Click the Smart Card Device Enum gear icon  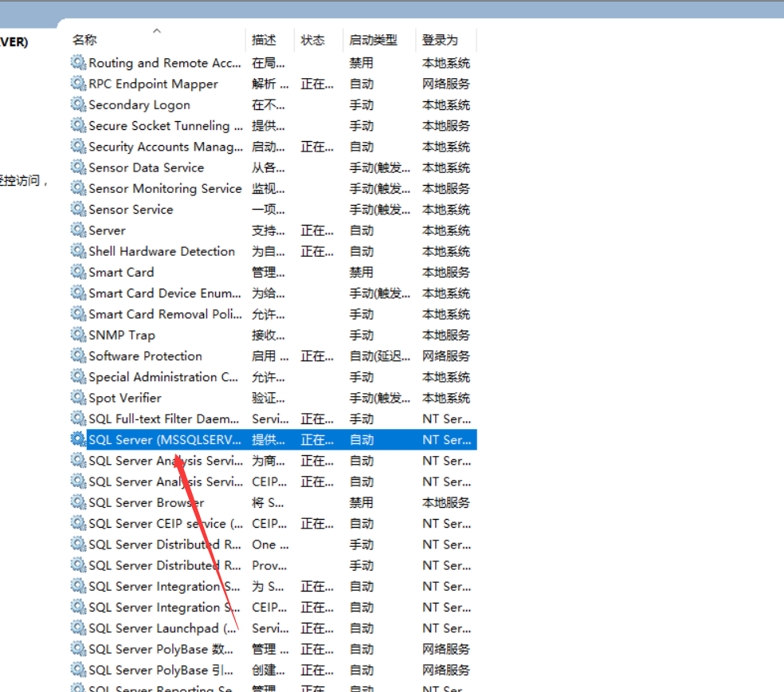[x=78, y=293]
